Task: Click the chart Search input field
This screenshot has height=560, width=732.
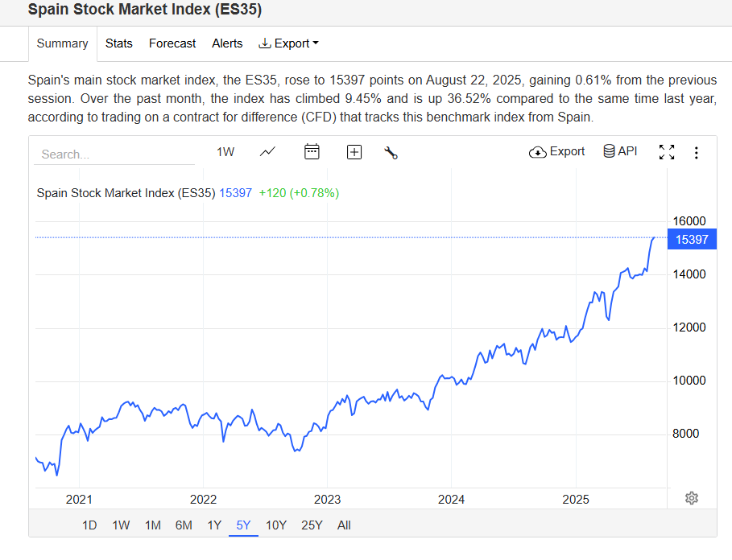Action: [113, 154]
